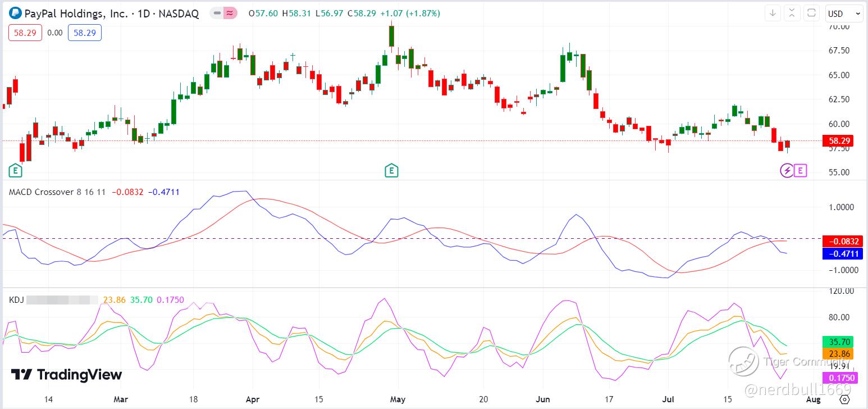868x409 pixels.
Task: Click the purple upcoming earnings E marker
Action: coord(801,170)
